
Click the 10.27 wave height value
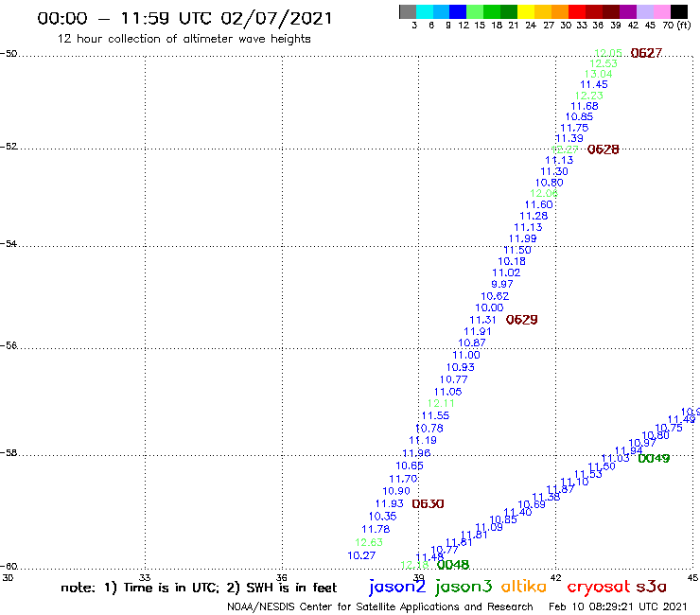pos(361,555)
